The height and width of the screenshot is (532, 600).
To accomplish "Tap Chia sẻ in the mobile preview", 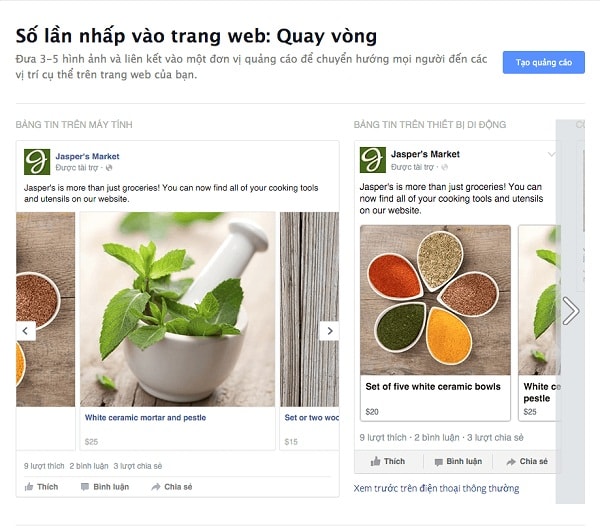I will pos(526,462).
